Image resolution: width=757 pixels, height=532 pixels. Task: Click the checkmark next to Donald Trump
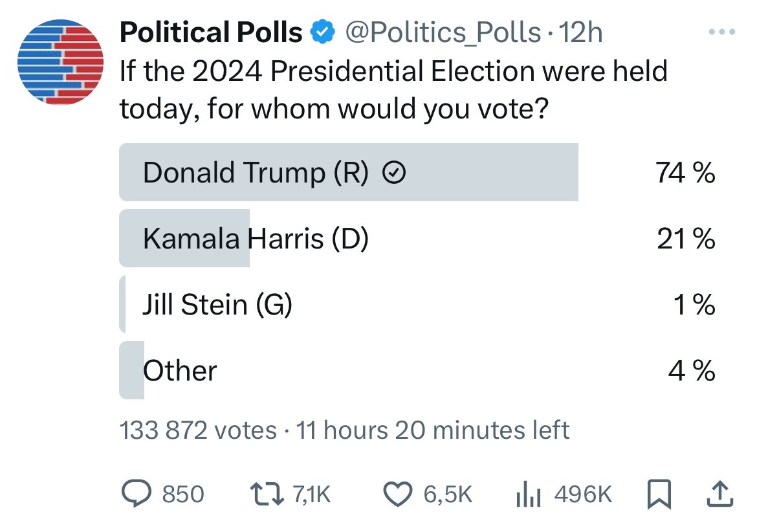tap(394, 172)
